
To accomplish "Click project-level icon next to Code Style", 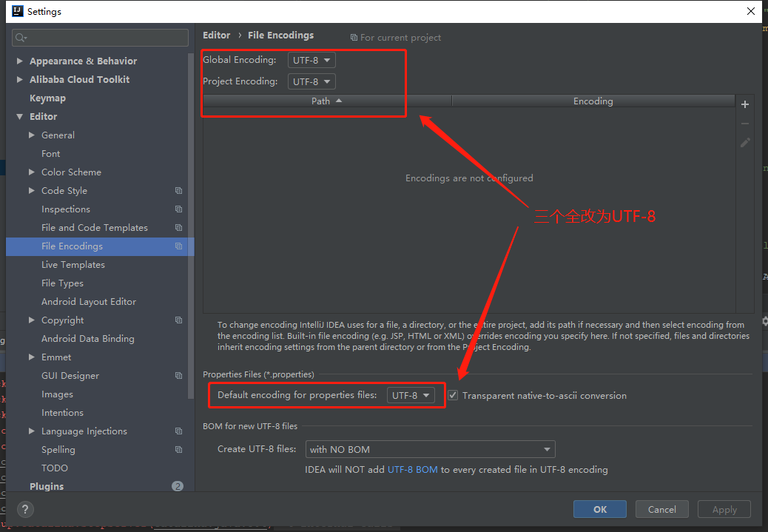I will point(179,191).
